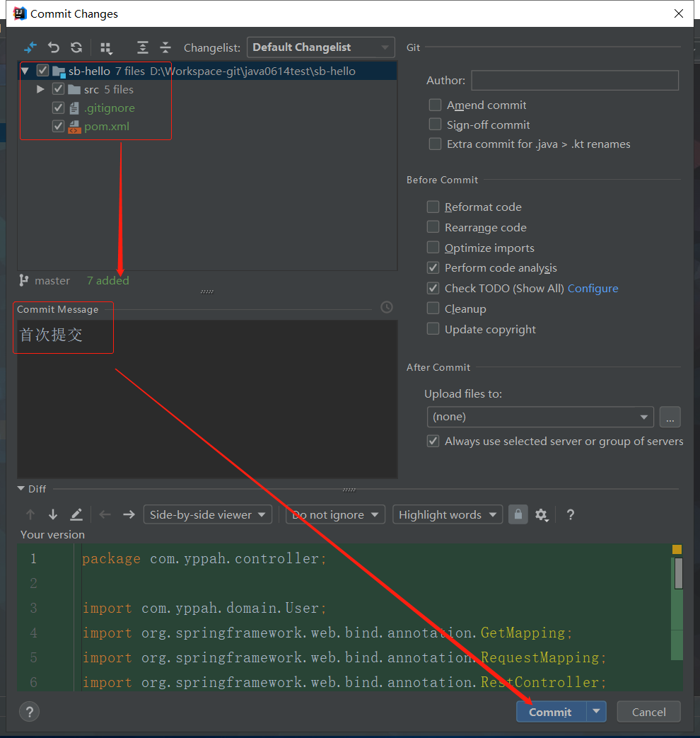Uncheck Perform code analysis option

[433, 268]
